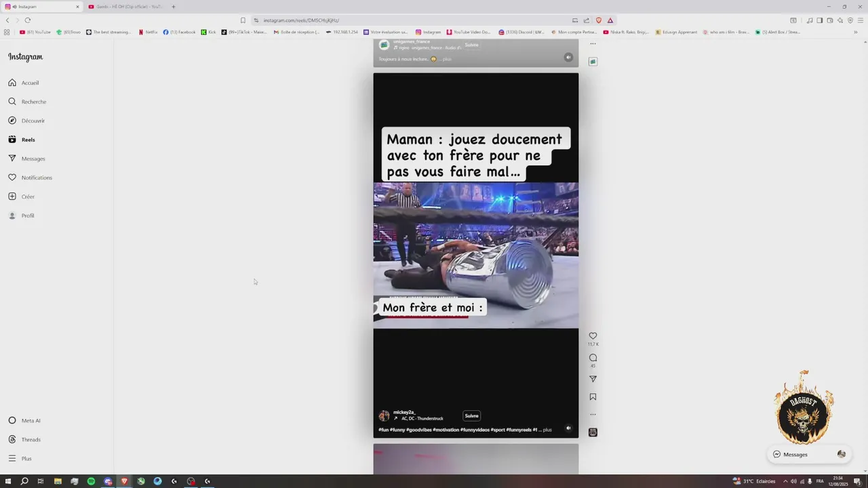The image size is (868, 488).
Task: Expand the Plus menu
Action: coord(20,458)
